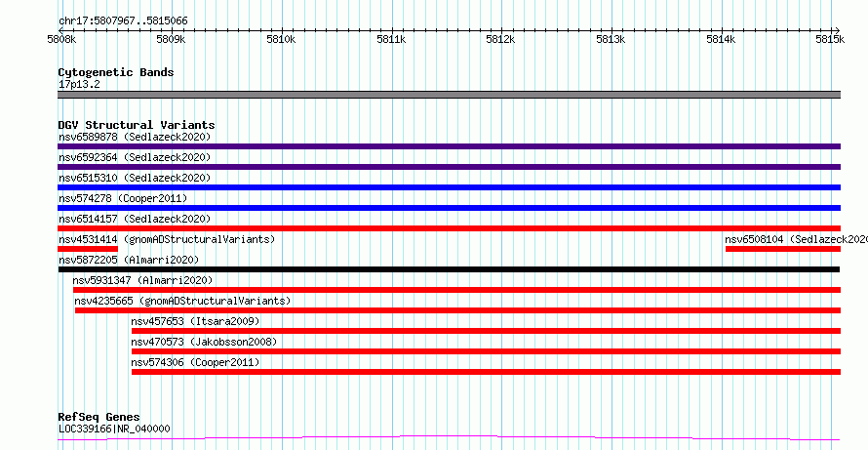Click the magenta LOC339166 gene line
868x450 pixels.
(x=449, y=438)
